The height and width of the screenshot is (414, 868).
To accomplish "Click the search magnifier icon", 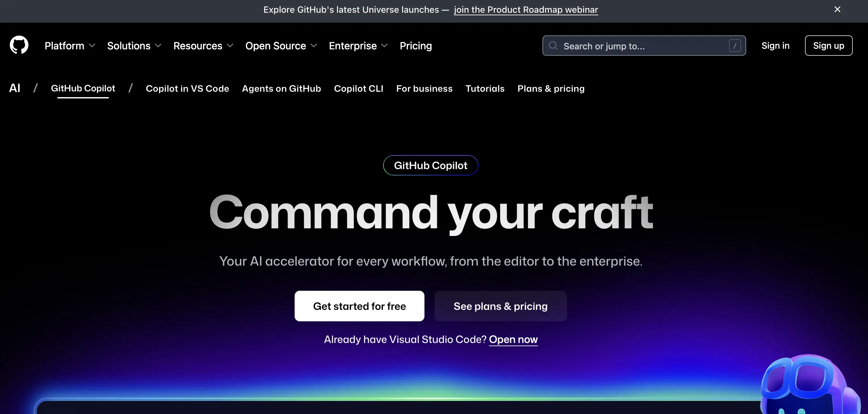I will point(553,46).
